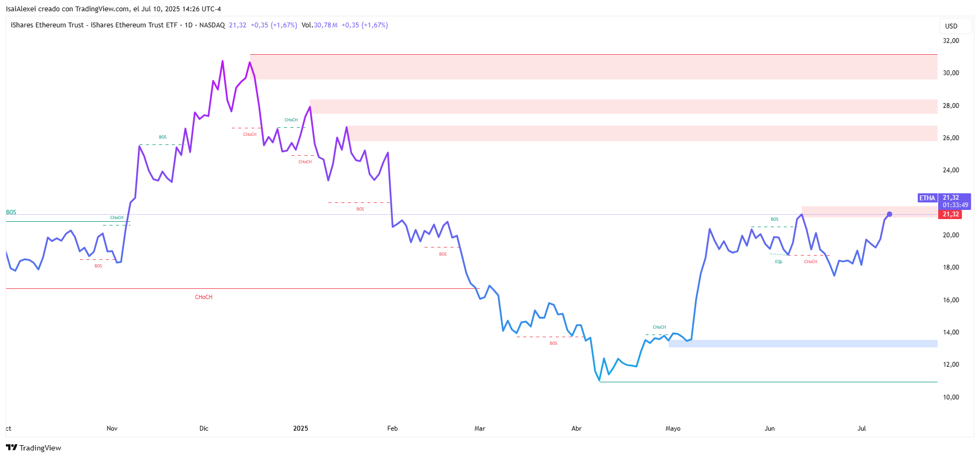Click the Dic month label on time axis
The image size is (980, 458).
(204, 428)
